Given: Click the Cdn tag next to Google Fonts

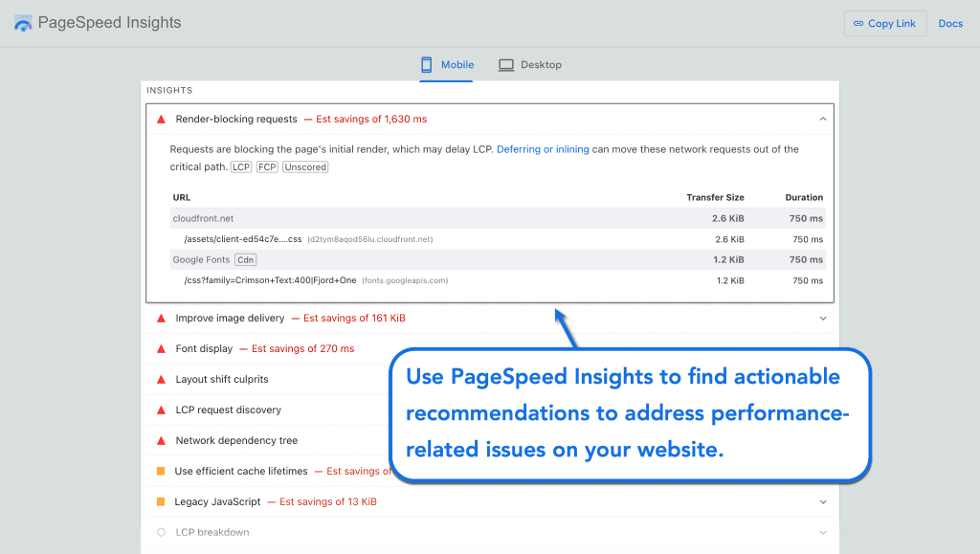Looking at the screenshot, I should (246, 260).
